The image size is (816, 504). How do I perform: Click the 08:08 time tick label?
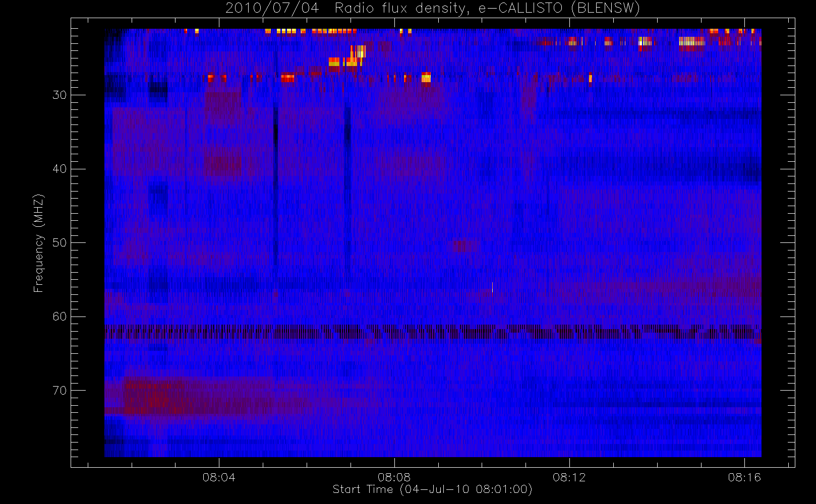(394, 477)
